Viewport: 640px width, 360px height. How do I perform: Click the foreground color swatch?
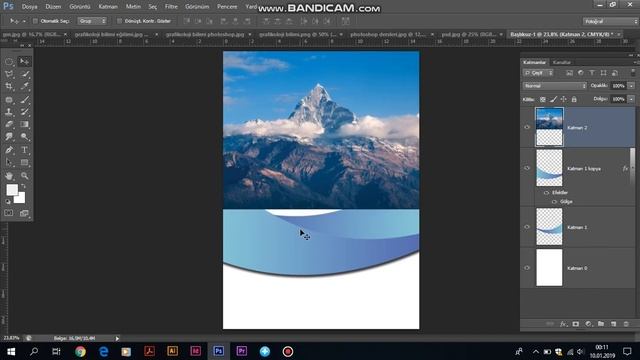coord(12,190)
